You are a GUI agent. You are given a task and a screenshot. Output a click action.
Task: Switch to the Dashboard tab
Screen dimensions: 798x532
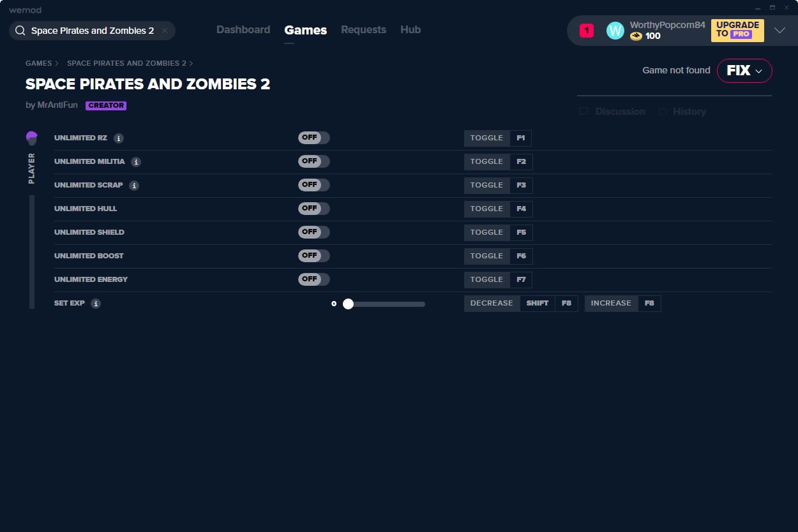click(243, 30)
